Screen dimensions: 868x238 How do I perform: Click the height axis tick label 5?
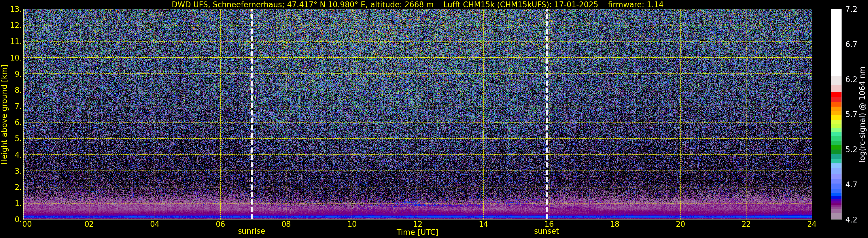pyautogui.click(x=18, y=139)
